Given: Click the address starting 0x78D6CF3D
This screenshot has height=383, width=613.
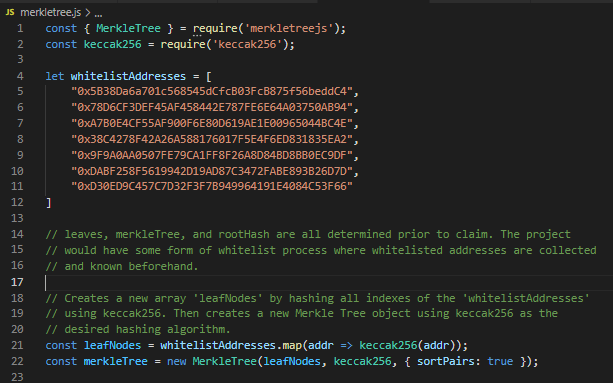Looking at the screenshot, I should (x=212, y=107).
